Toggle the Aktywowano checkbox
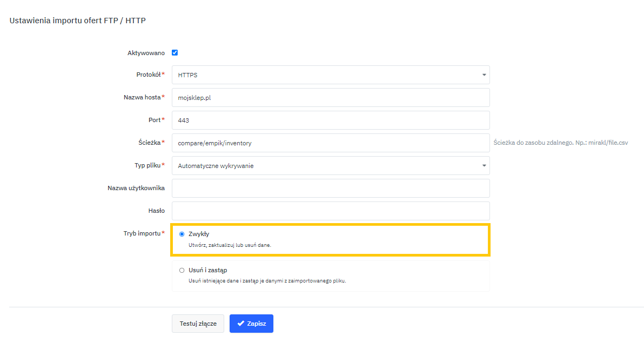The height and width of the screenshot is (343, 644). (x=175, y=53)
